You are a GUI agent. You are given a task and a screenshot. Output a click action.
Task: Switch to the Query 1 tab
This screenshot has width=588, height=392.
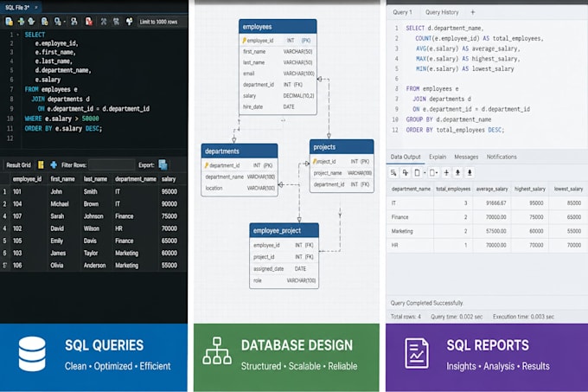tap(402, 12)
